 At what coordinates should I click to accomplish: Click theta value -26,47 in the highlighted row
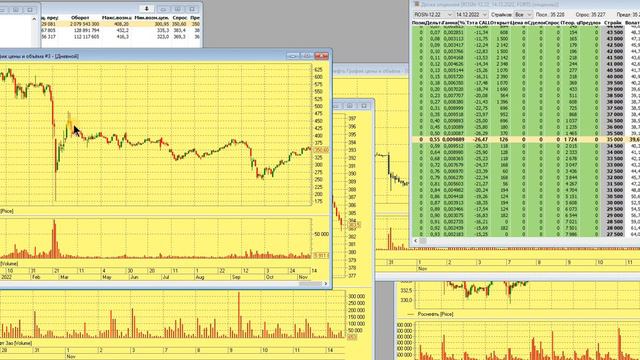tap(480, 139)
